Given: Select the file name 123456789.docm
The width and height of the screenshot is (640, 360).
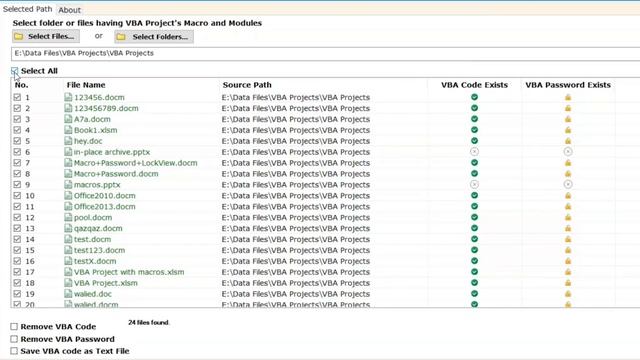Looking at the screenshot, I should point(106,108).
